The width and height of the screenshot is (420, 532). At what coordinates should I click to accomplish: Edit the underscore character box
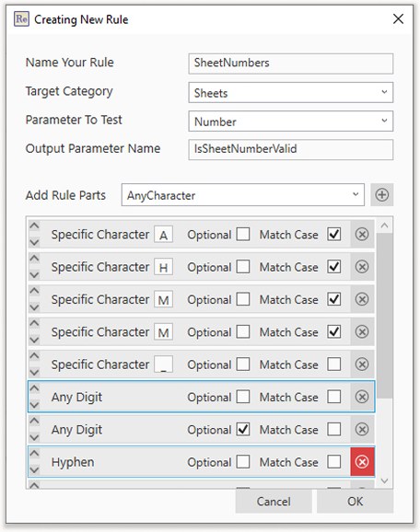(163, 364)
